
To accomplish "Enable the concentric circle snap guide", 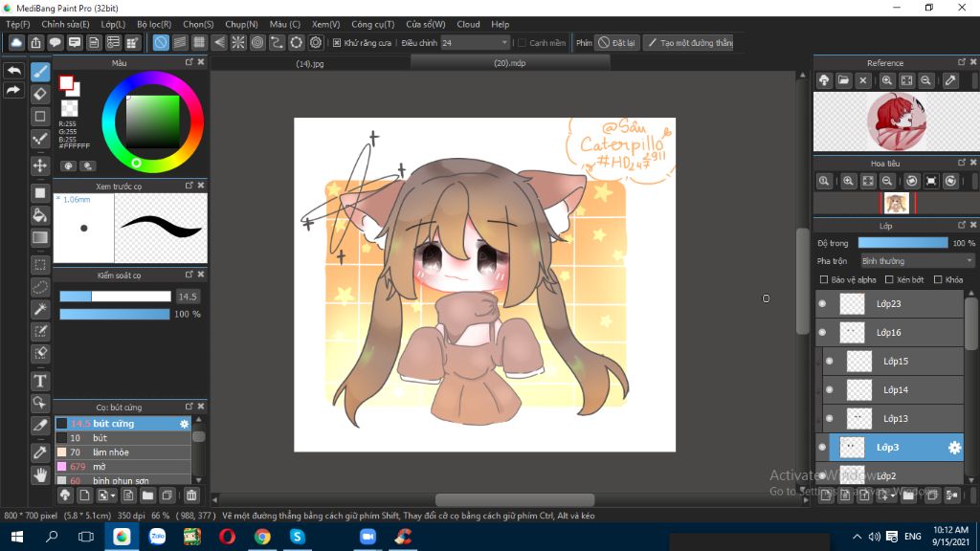I will 257,42.
